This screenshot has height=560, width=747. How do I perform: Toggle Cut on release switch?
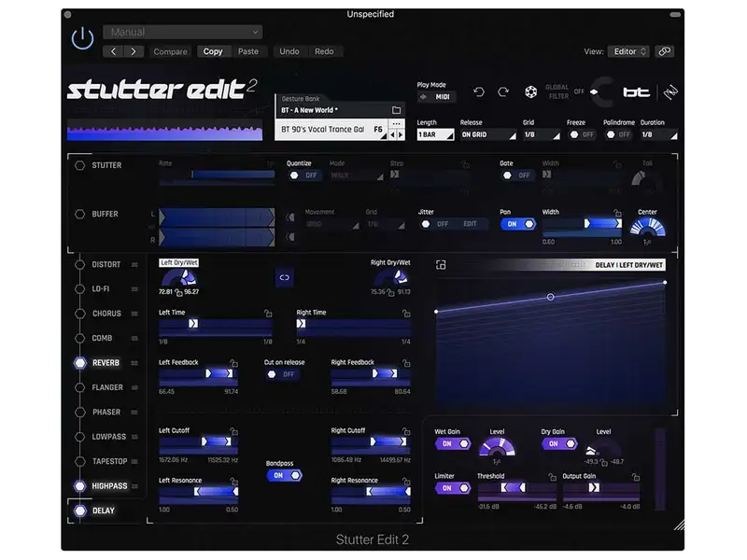281,374
